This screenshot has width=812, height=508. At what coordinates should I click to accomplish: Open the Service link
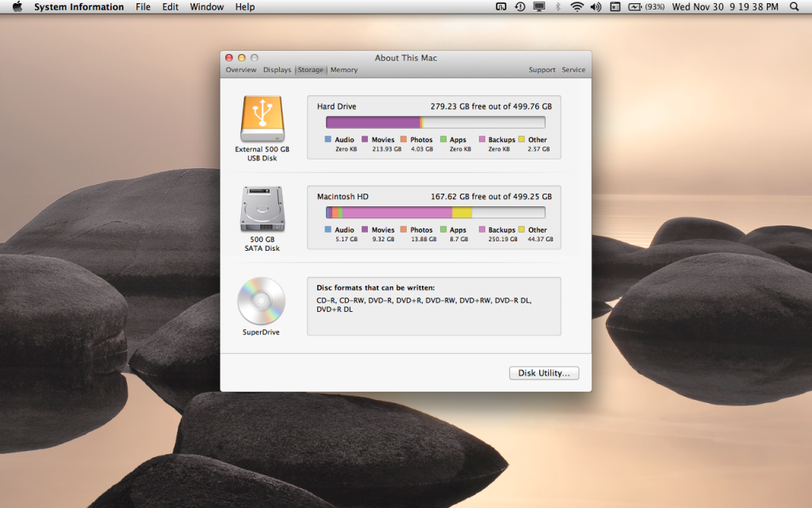coord(573,70)
